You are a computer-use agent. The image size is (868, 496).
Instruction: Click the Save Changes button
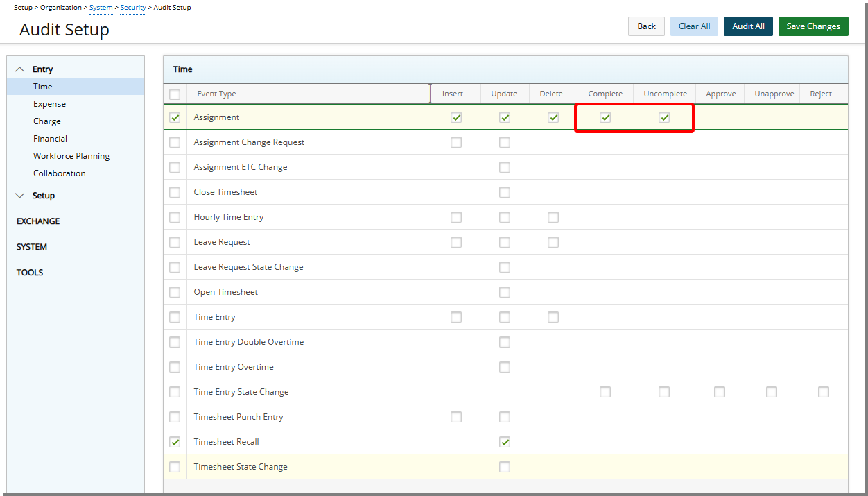[x=813, y=26]
